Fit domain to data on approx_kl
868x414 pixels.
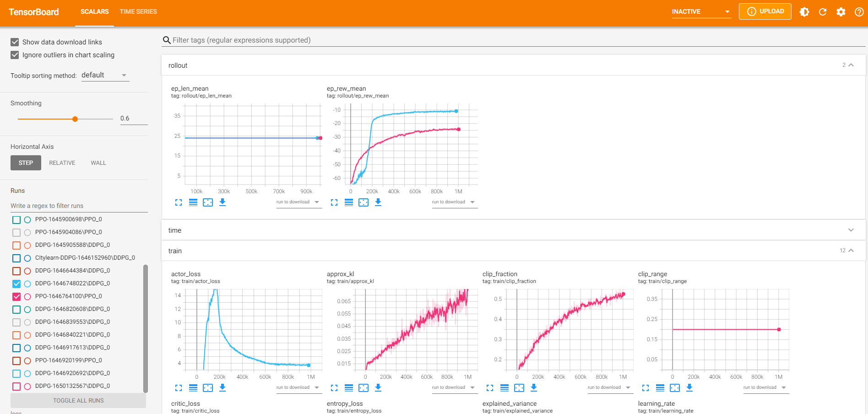363,388
